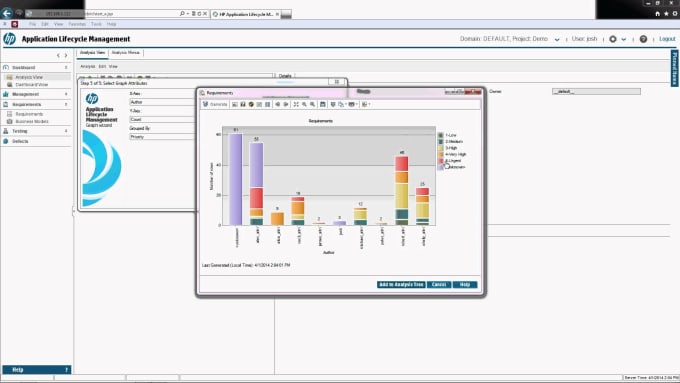Click the sidebar back navigation arrow
Screen dimensions: 680x383
58,56
